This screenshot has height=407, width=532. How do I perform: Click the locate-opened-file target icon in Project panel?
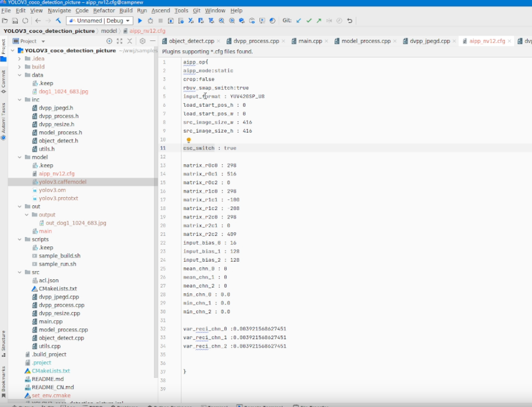(x=109, y=41)
